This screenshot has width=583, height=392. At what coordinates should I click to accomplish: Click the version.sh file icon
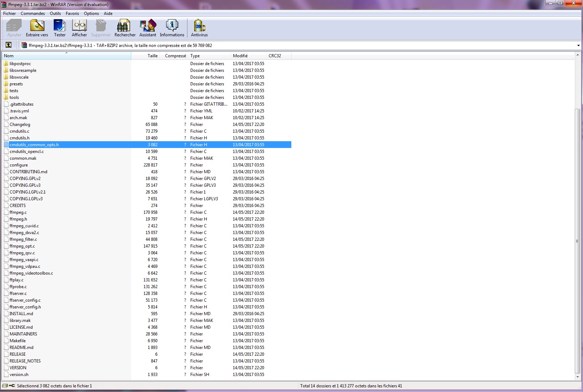pyautogui.click(x=6, y=375)
